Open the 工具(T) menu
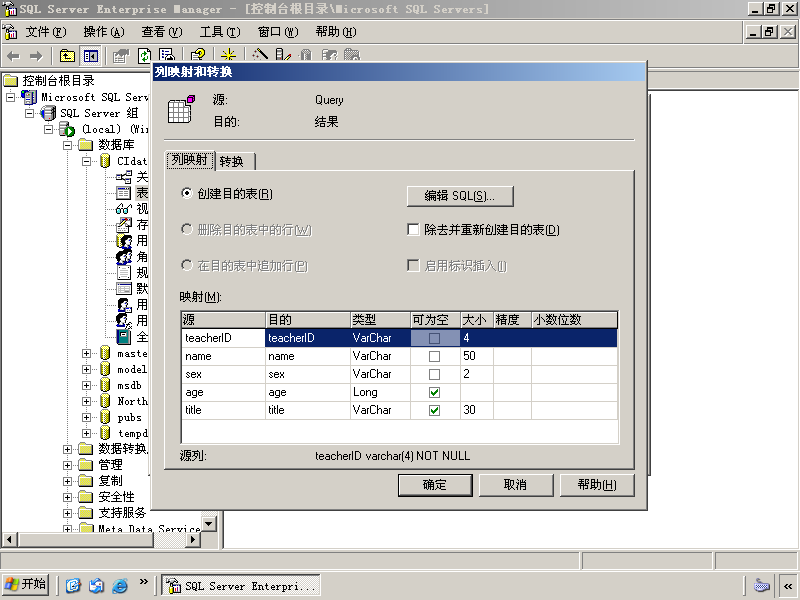Screen dimensions: 800x600 tap(220, 32)
